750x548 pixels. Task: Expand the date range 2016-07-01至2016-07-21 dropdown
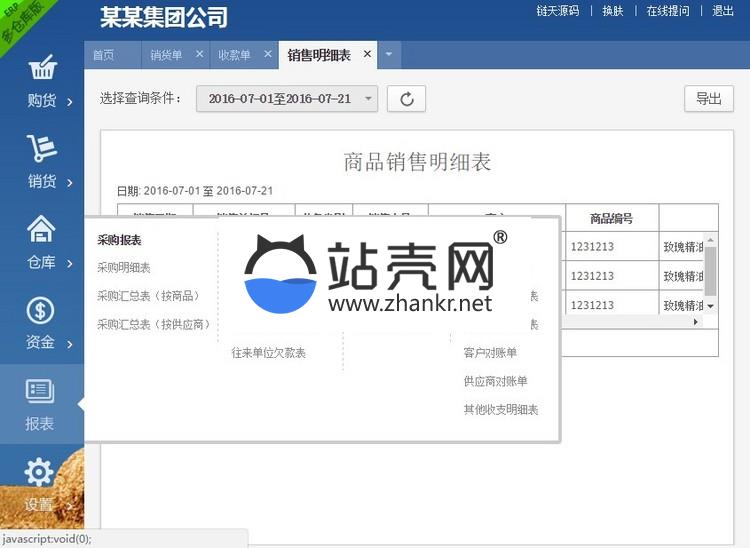[288, 99]
